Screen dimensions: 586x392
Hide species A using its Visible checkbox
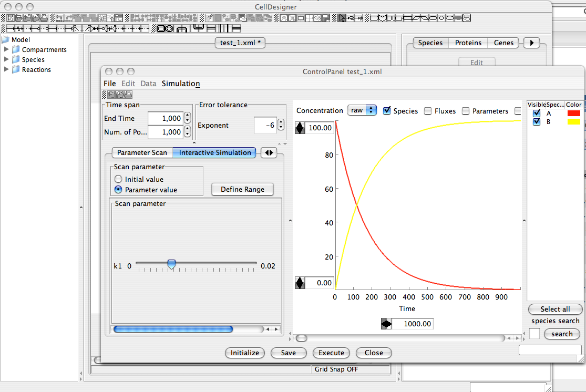537,114
